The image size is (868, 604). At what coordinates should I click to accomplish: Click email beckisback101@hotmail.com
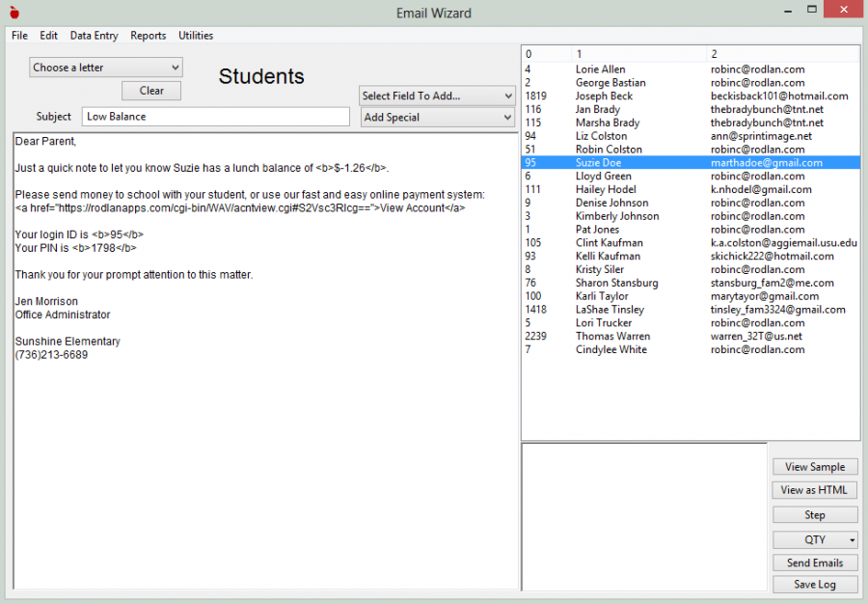pyautogui.click(x=779, y=96)
